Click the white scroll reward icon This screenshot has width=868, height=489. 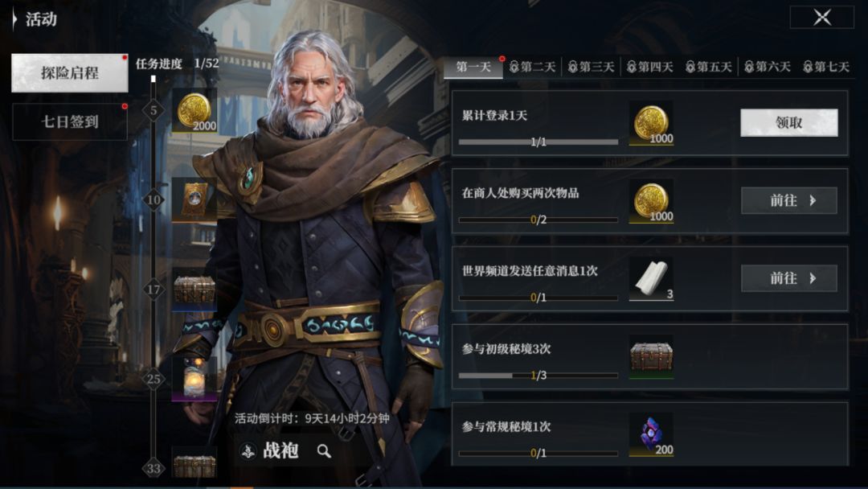[651, 278]
